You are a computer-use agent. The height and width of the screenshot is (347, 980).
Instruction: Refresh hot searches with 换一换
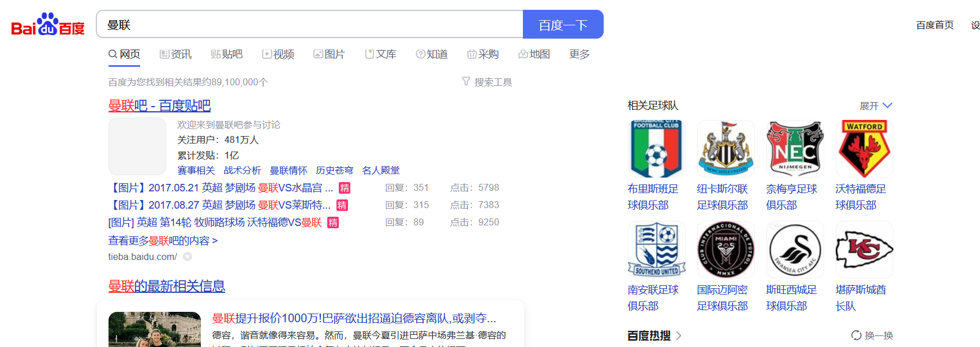pyautogui.click(x=873, y=335)
